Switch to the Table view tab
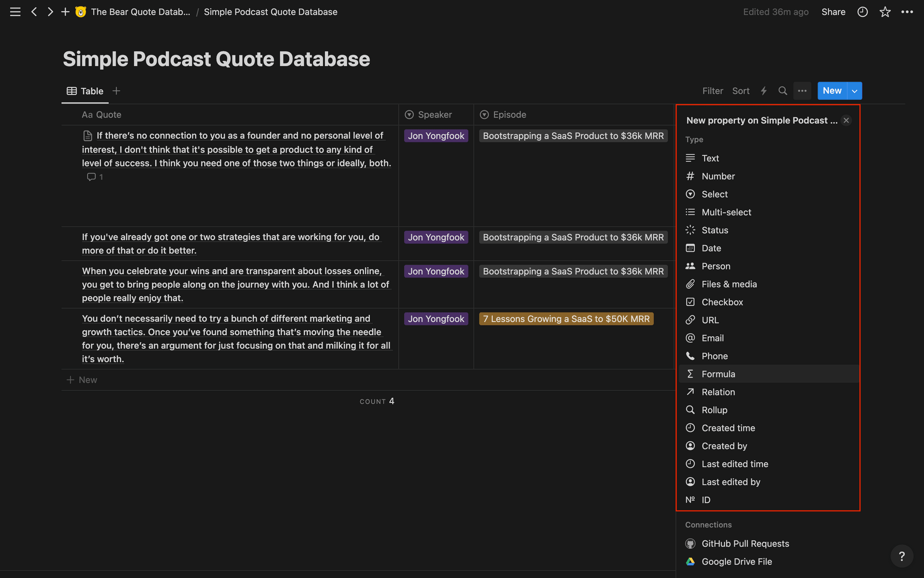The image size is (924, 578). click(x=85, y=91)
